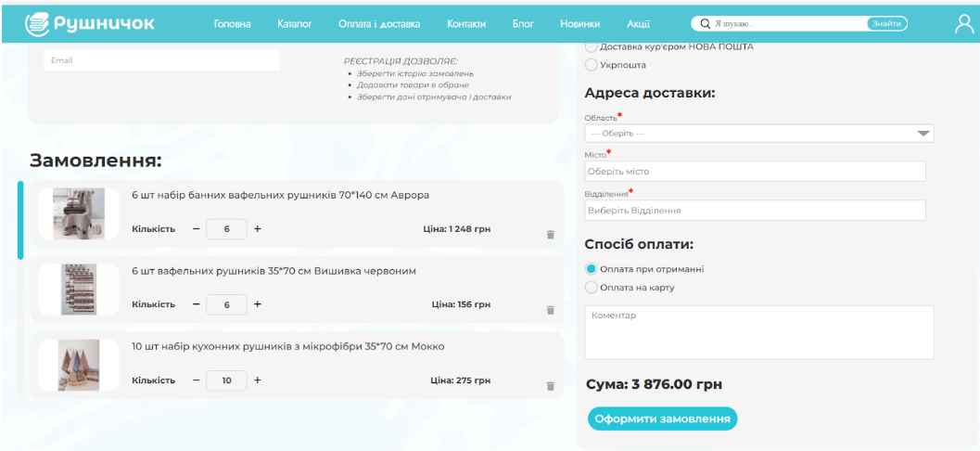Click the Знайти search button
980x451 pixels.
tap(886, 24)
